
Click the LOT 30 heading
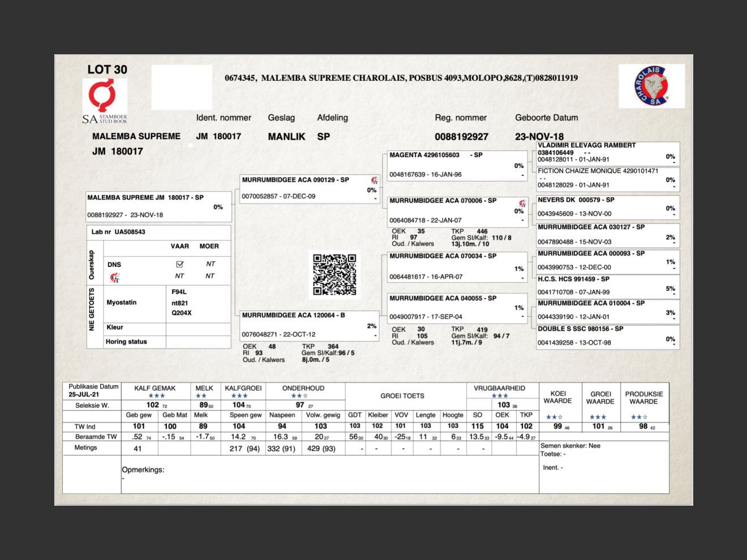click(107, 70)
